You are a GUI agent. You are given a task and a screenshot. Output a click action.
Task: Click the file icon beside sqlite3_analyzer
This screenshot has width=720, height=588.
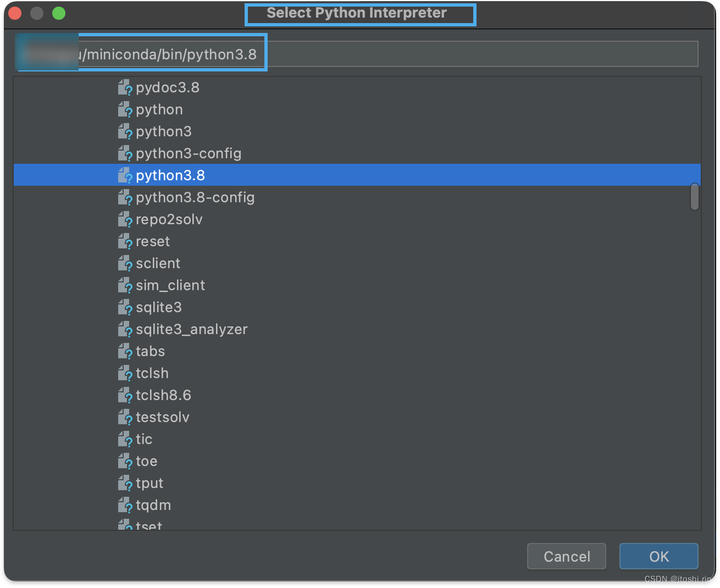pyautogui.click(x=125, y=329)
